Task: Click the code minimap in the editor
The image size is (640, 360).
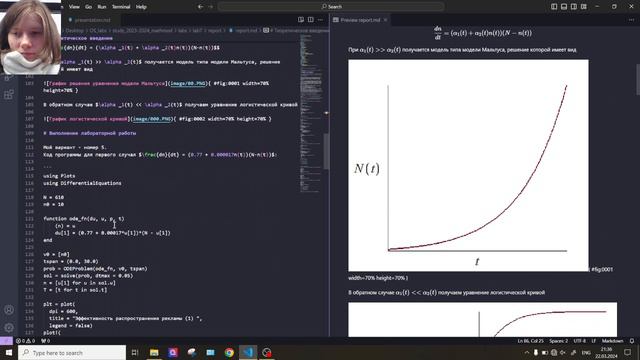Action: pos(311,114)
